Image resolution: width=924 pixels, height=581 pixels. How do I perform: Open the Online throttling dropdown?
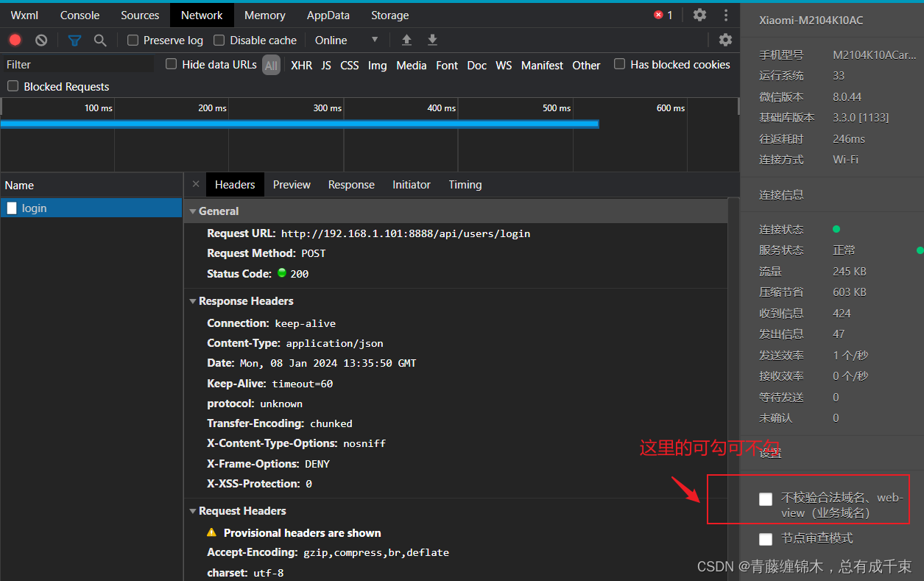click(x=346, y=40)
